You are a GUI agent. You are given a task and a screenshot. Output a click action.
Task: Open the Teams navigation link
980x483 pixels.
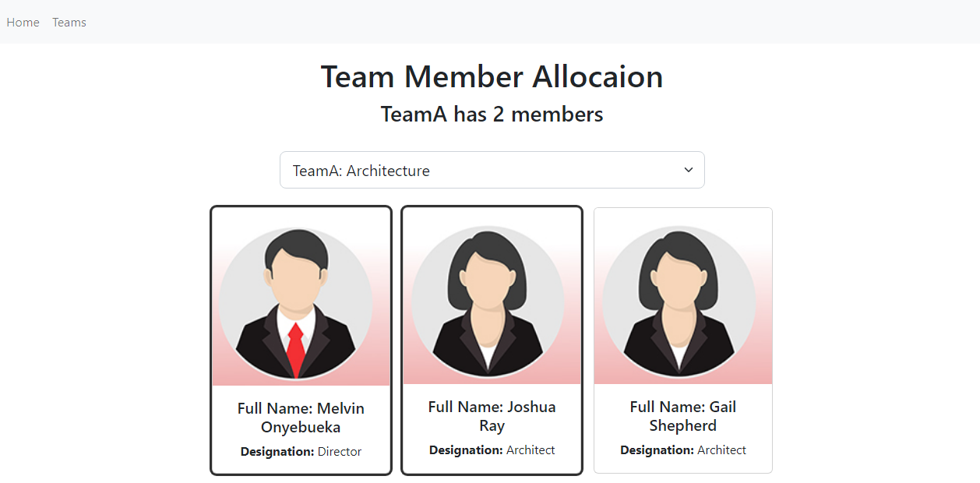pos(69,22)
